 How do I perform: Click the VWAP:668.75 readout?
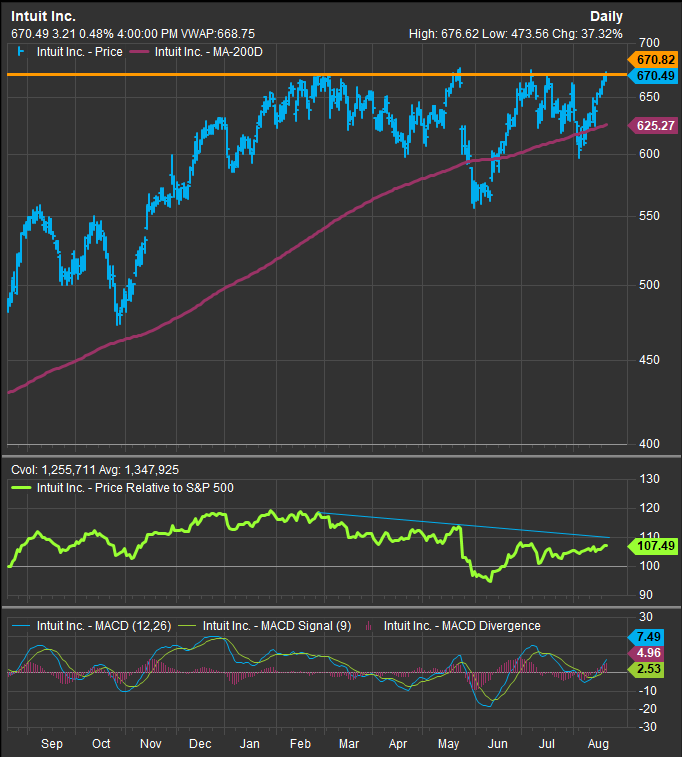218,34
